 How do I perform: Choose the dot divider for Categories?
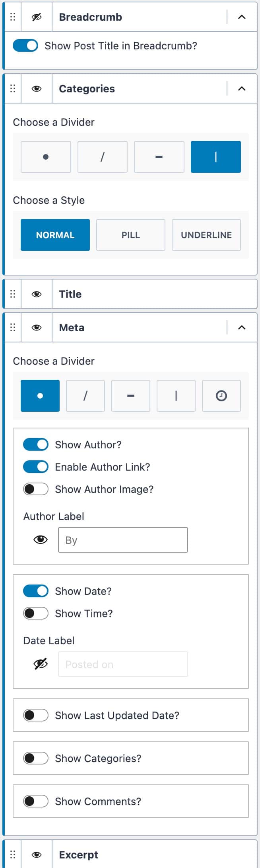pyautogui.click(x=46, y=156)
